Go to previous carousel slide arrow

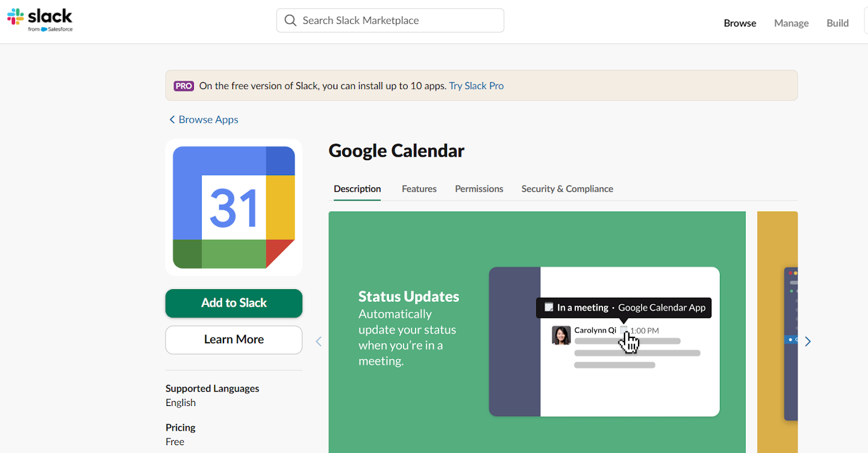click(x=319, y=342)
